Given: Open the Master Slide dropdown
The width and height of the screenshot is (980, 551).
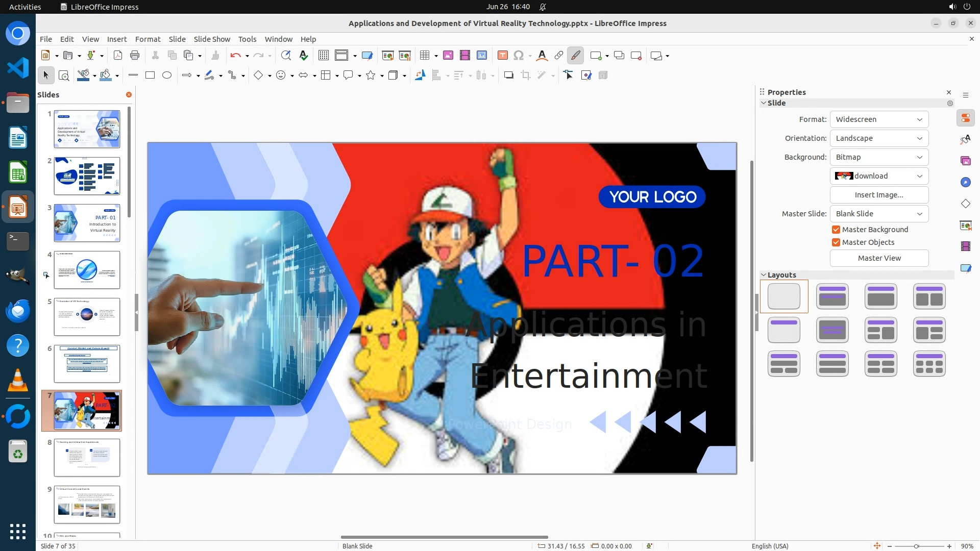Looking at the screenshot, I should point(879,214).
